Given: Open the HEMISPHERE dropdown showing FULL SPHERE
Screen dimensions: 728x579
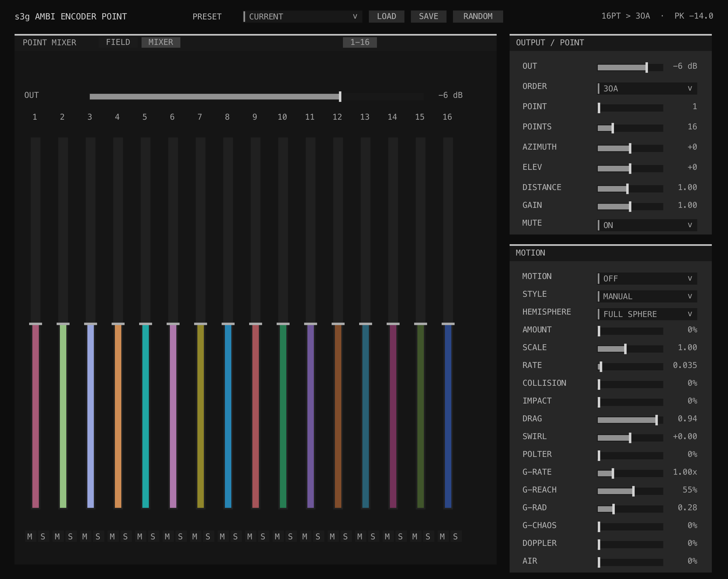Looking at the screenshot, I should tap(647, 314).
